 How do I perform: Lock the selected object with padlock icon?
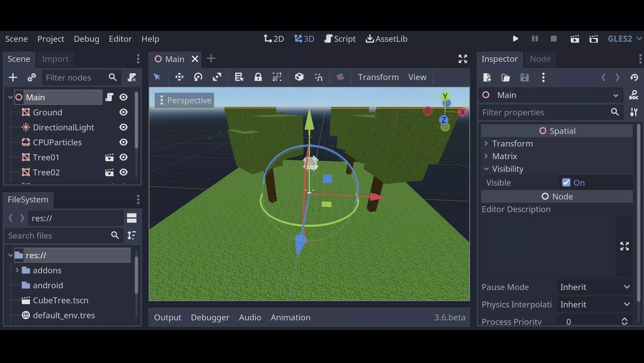point(258,77)
